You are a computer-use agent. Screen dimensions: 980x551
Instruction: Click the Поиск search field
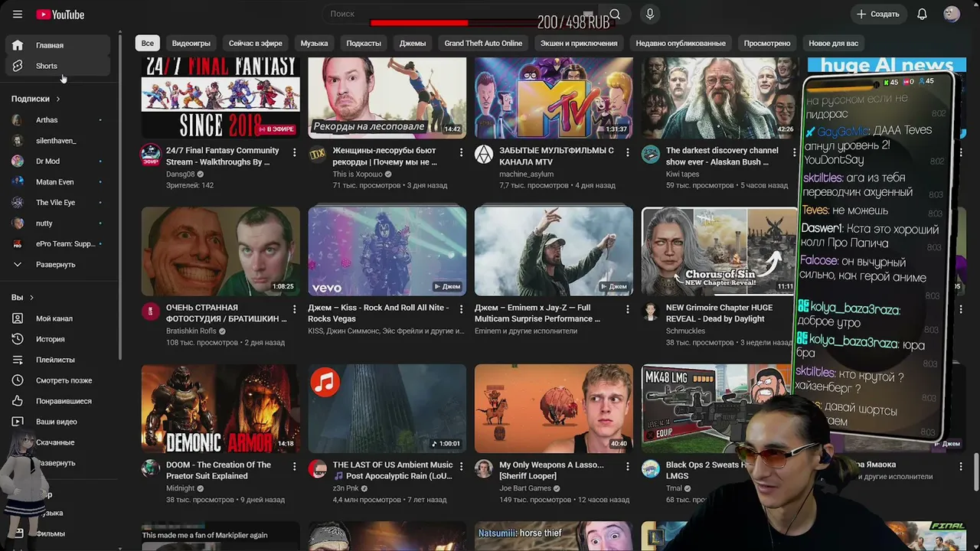coord(462,15)
